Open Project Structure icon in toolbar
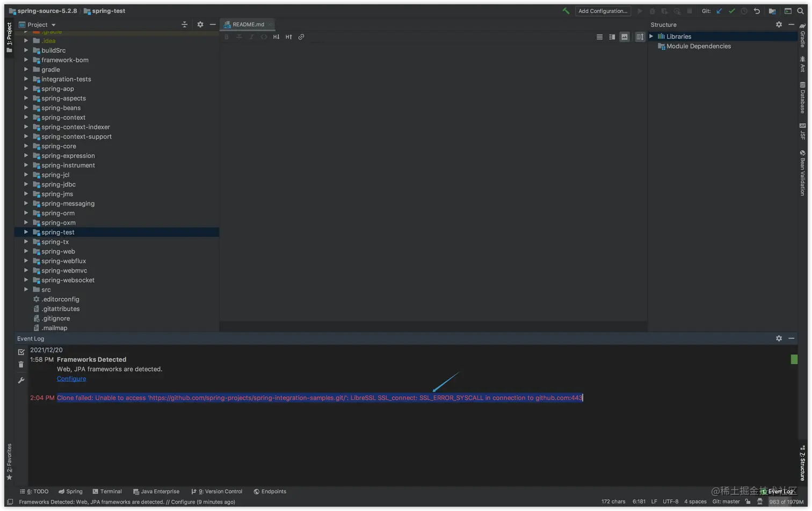The image size is (812, 511). click(x=772, y=11)
